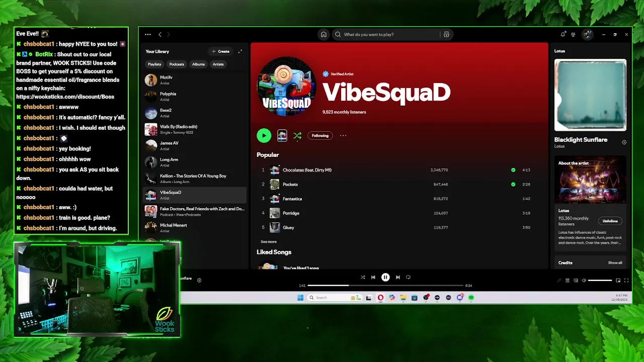The image size is (644, 362).
Task: Filter library by Artists
Action: 218,64
